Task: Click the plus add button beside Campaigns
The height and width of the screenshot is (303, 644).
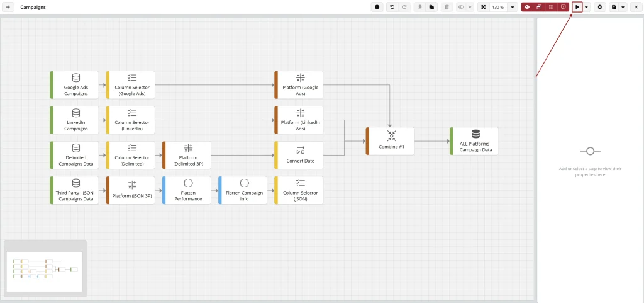Action: [8, 7]
